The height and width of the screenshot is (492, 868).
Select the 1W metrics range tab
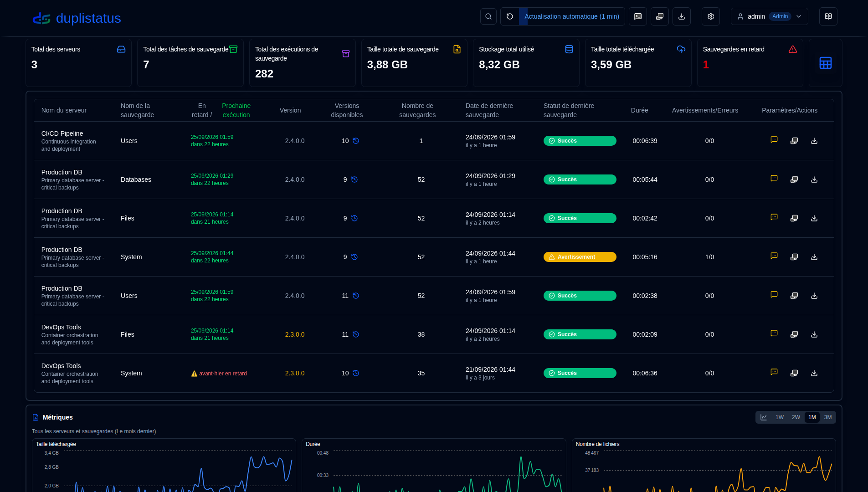click(779, 417)
